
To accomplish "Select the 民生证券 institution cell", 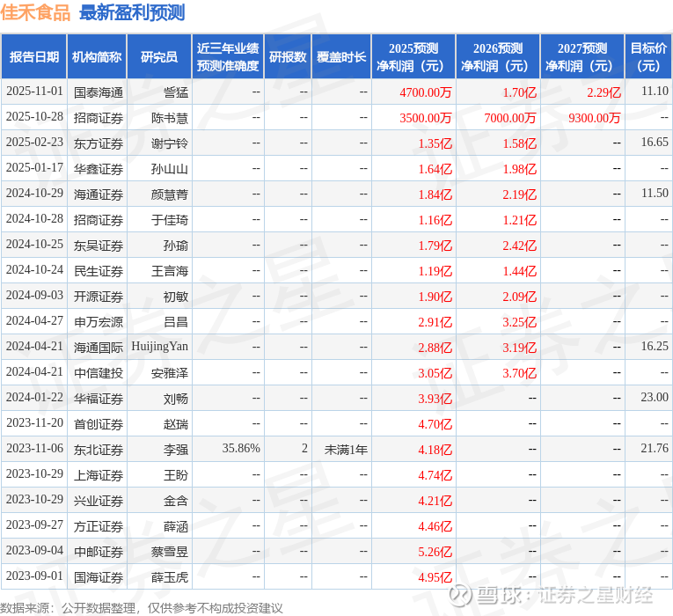I will click(x=99, y=271).
